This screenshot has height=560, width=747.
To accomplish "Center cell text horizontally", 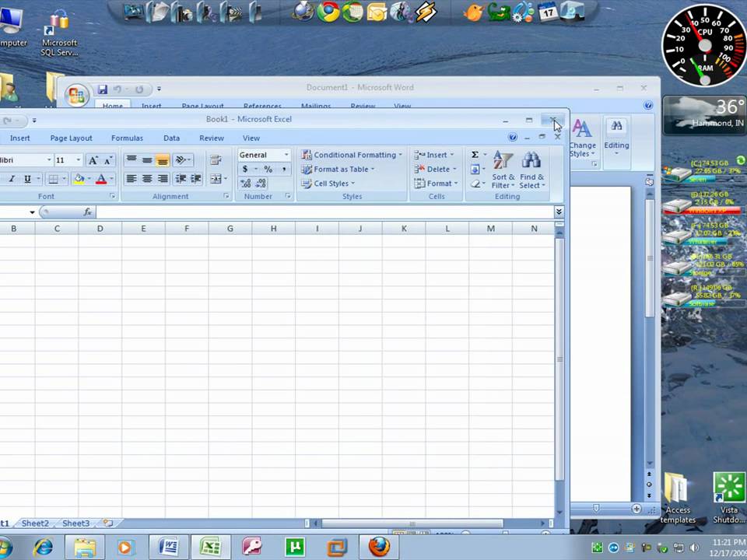I will [x=147, y=179].
